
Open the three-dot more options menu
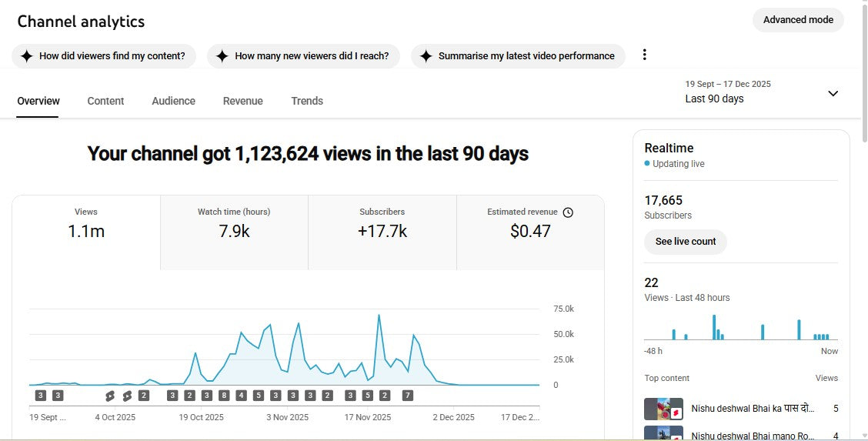[645, 55]
